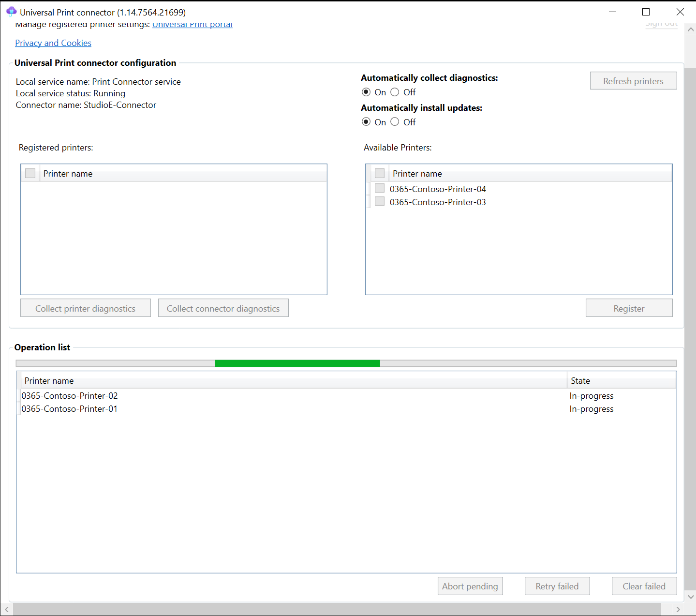Viewport: 696px width, 616px height.
Task: Tick the checkbox for 0365-Contoso-Printer-04
Action: (x=380, y=188)
